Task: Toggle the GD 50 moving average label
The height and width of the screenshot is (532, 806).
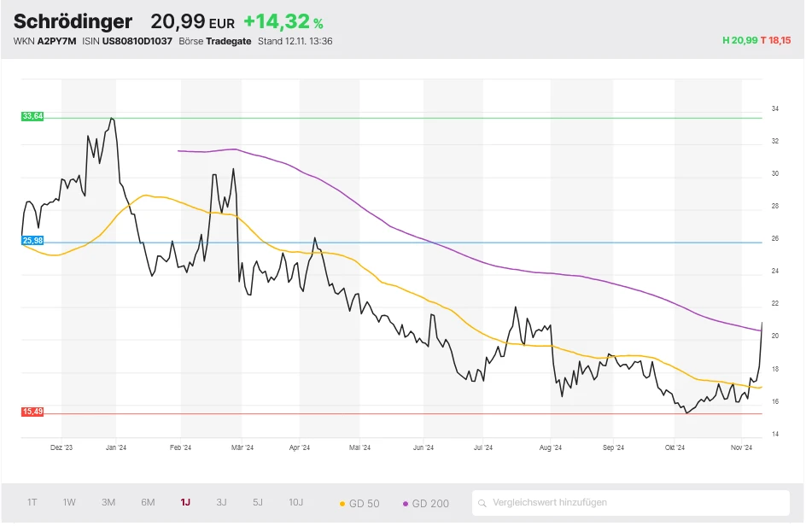Action: [365, 504]
